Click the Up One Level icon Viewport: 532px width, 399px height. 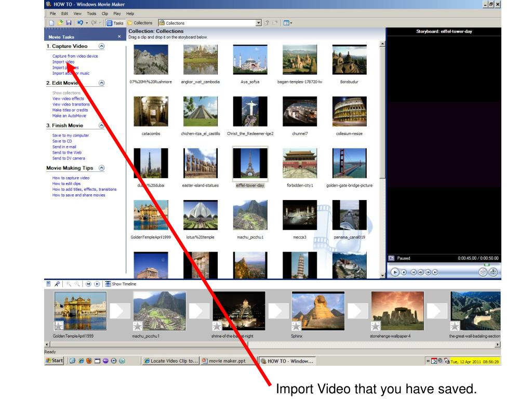tap(267, 23)
